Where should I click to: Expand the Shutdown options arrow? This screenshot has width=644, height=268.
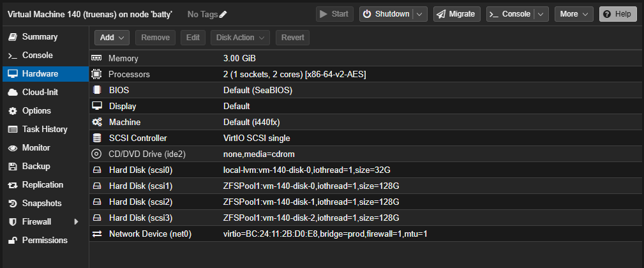pos(419,14)
